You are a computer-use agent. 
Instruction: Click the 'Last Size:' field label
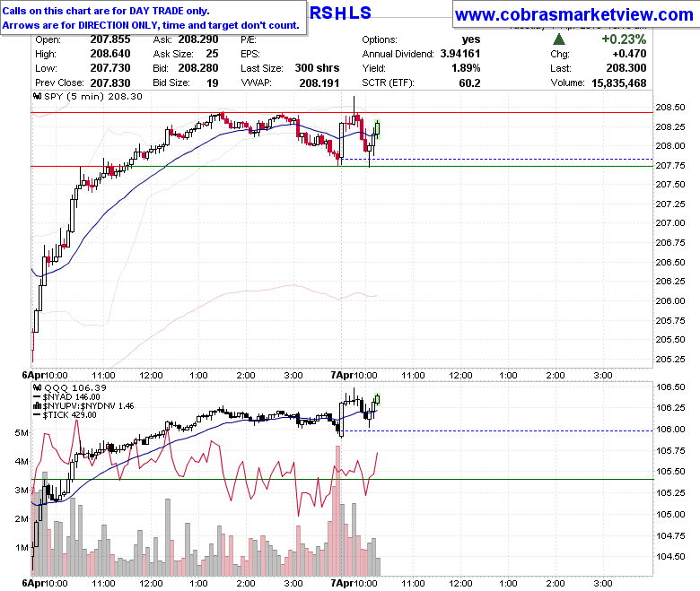pyautogui.click(x=262, y=68)
